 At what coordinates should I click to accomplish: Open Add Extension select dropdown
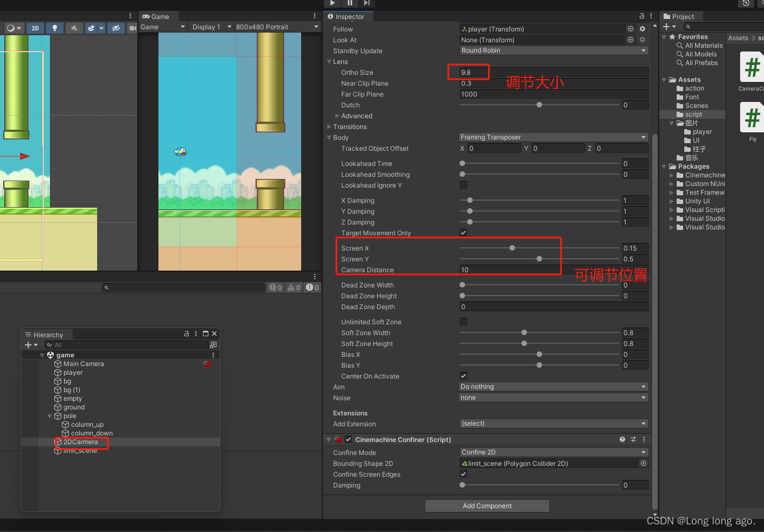click(x=554, y=424)
